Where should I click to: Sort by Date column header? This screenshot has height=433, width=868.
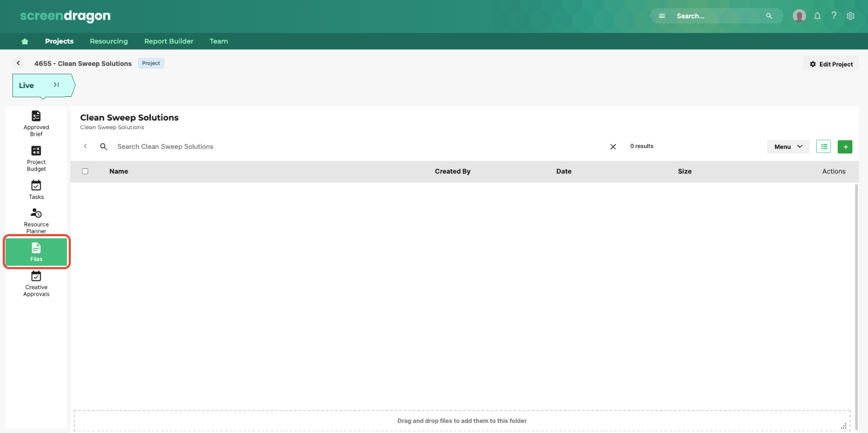click(564, 171)
